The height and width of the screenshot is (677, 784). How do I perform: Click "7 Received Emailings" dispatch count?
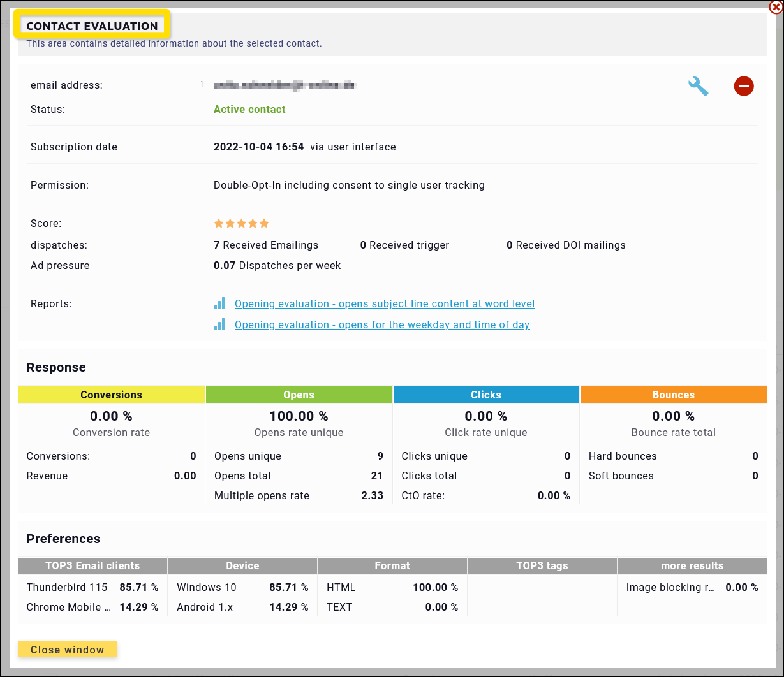(266, 245)
